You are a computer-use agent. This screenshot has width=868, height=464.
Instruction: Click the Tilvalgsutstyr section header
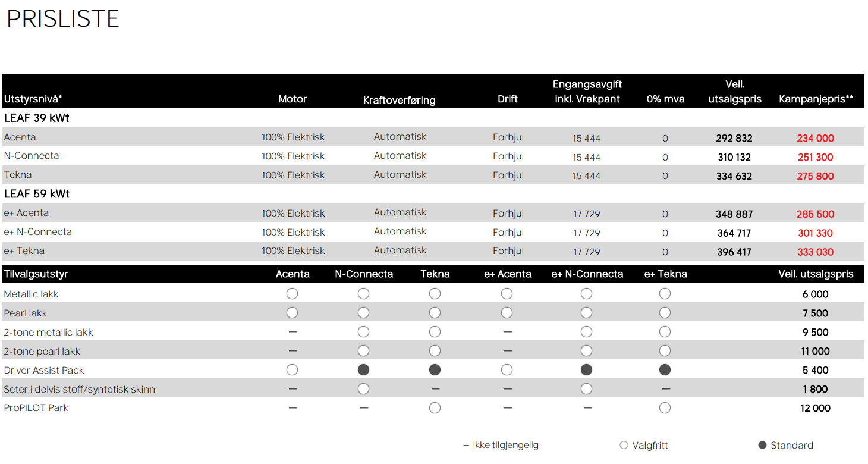36,274
